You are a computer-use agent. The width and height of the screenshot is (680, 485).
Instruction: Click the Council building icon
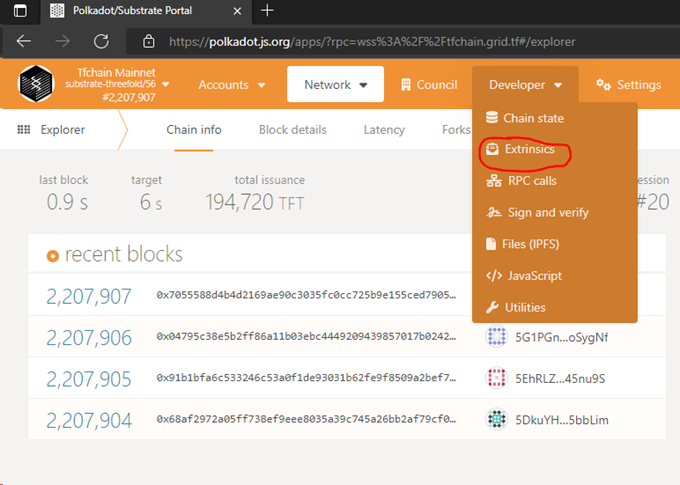click(405, 85)
